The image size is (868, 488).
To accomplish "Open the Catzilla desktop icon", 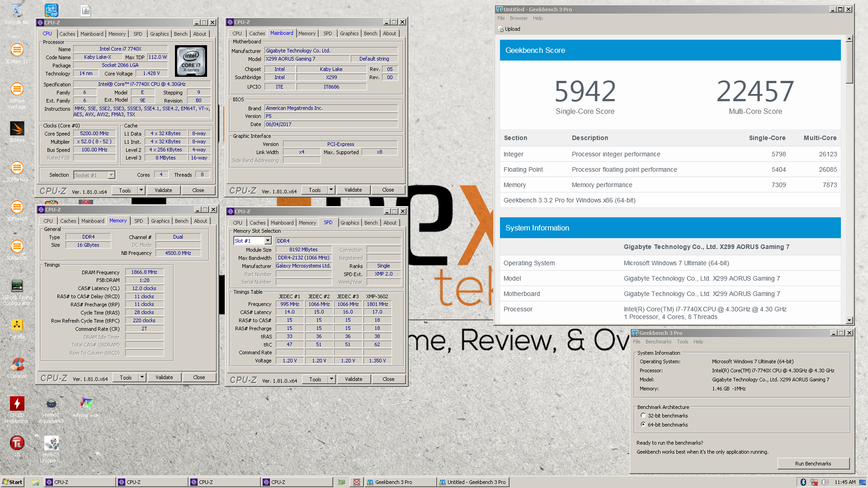I will click(x=17, y=328).
